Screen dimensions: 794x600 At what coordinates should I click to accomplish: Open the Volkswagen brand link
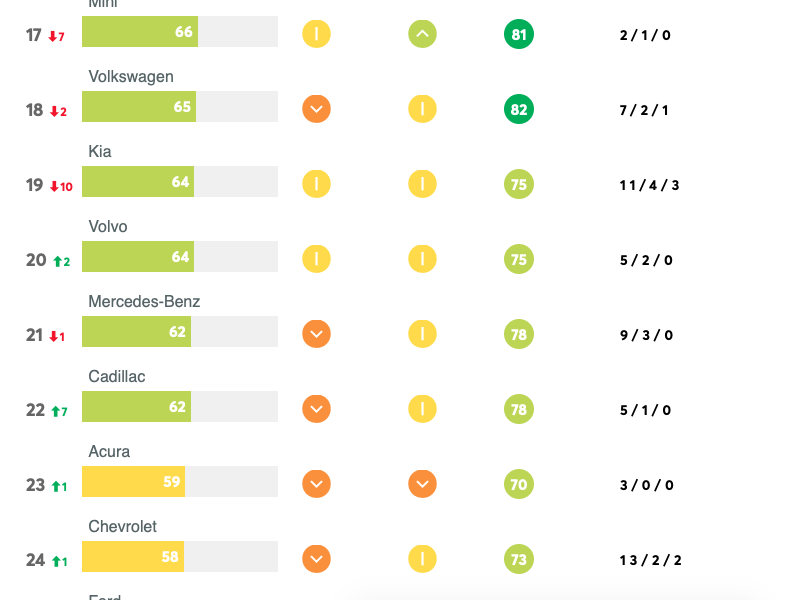(x=131, y=77)
